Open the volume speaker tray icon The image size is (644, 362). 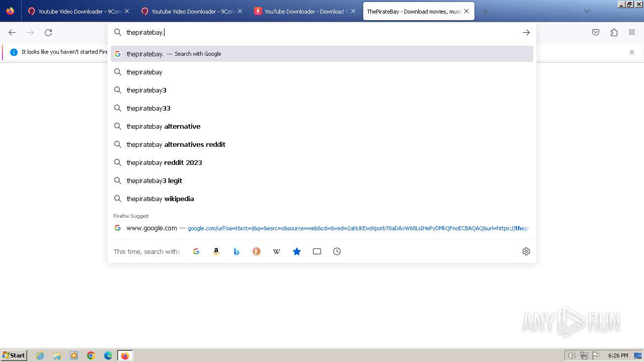click(572, 355)
